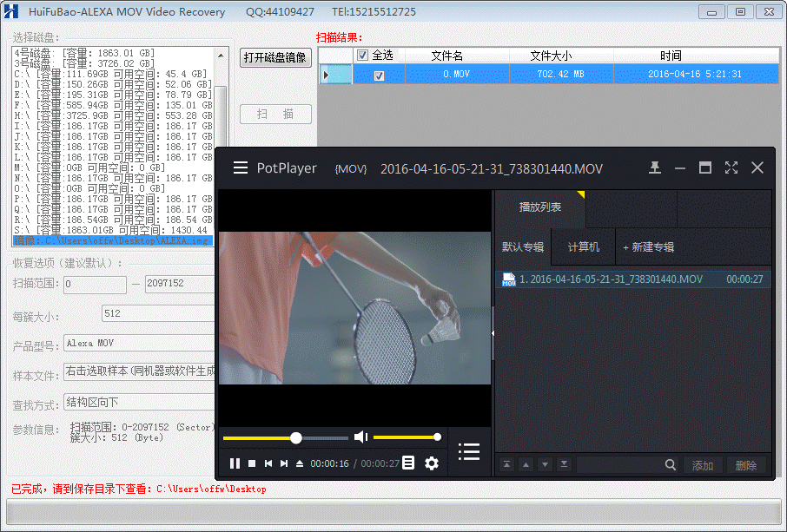Open the 产品型号 Alexa MOV combo box
This screenshot has width=787, height=532.
[x=139, y=343]
